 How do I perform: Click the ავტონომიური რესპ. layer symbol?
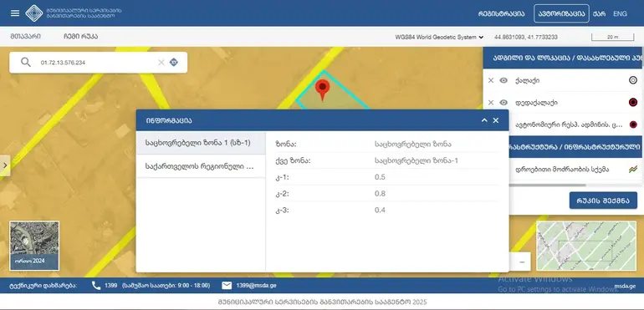tap(633, 125)
